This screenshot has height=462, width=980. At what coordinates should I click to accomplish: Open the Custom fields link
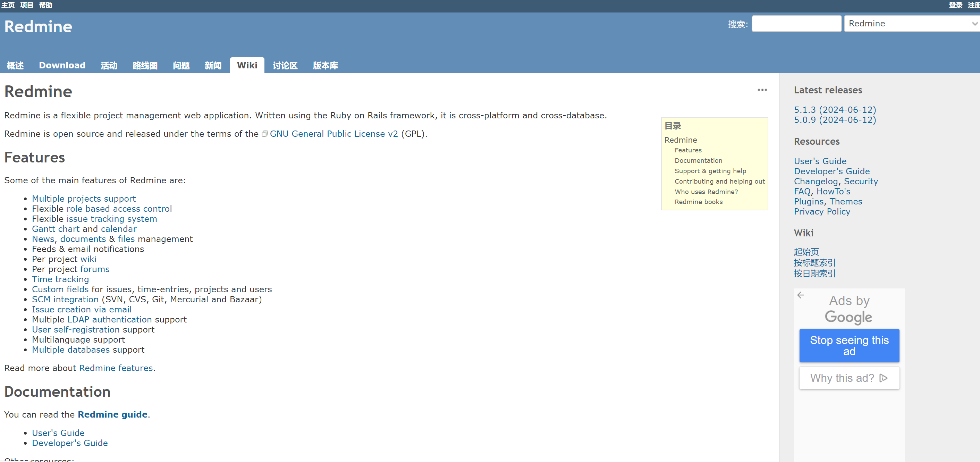(60, 289)
